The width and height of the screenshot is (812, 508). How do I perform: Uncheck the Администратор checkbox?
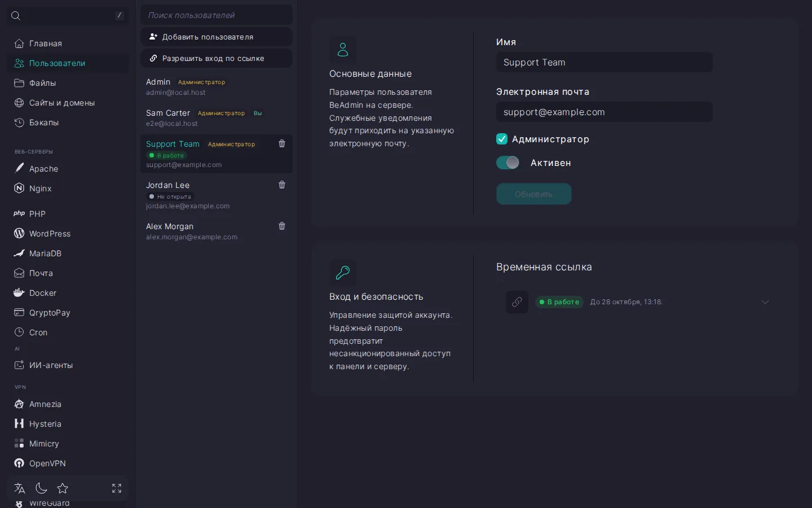502,139
